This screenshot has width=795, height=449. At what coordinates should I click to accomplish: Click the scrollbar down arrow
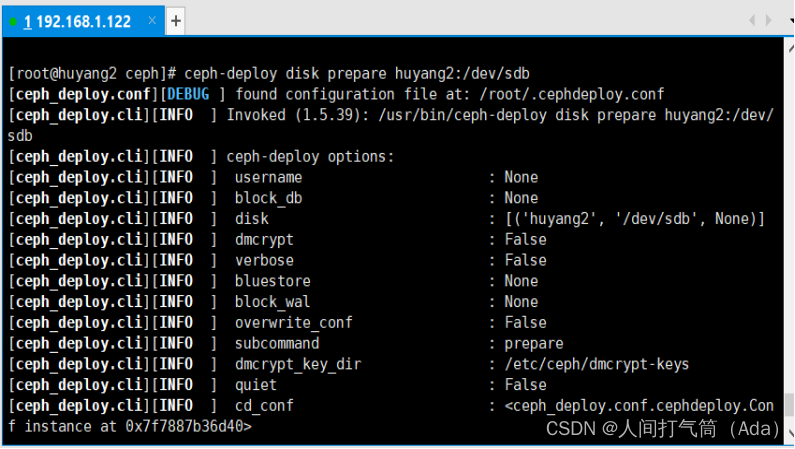(791, 434)
